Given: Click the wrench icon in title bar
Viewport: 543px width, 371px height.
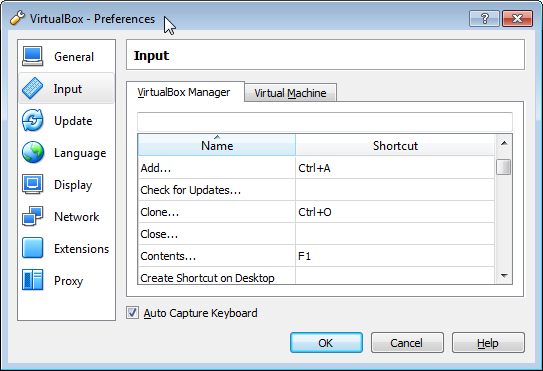Looking at the screenshot, I should 17,18.
